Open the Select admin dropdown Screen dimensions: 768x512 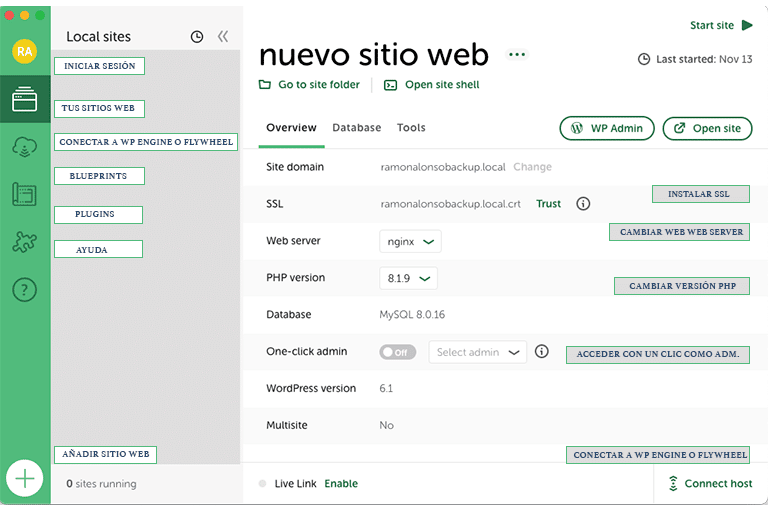pos(478,352)
